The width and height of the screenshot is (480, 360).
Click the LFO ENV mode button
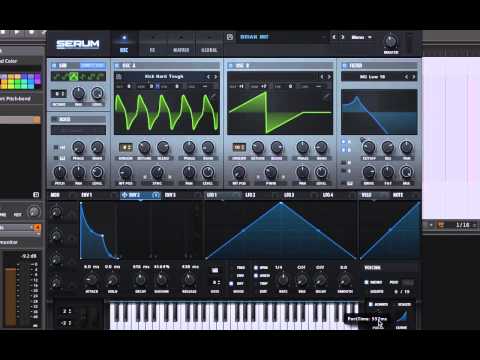click(x=240, y=276)
